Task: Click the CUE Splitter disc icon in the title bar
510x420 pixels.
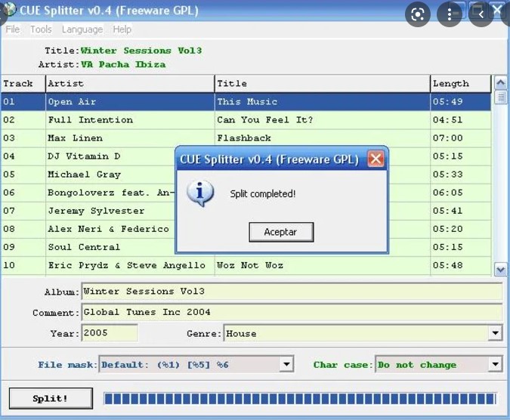Action: (9, 9)
